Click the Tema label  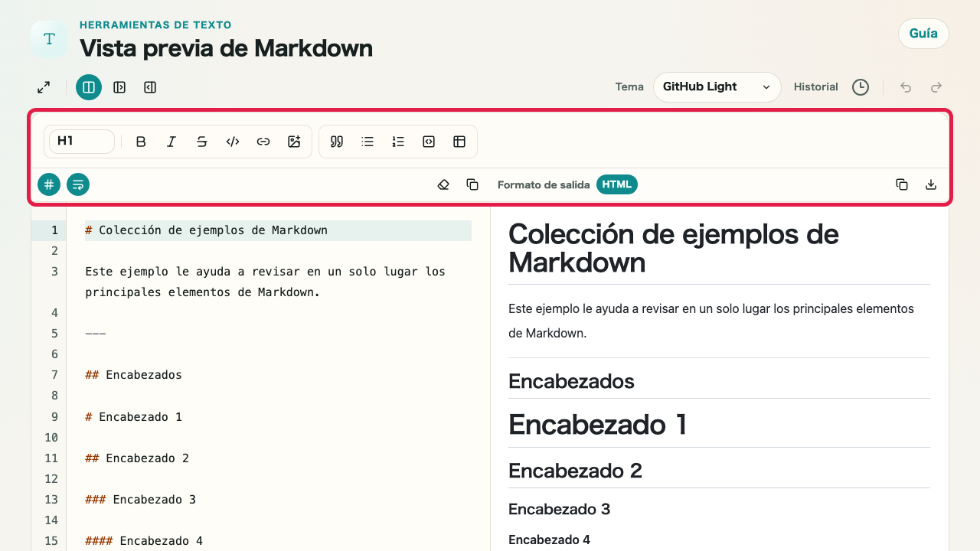629,87
